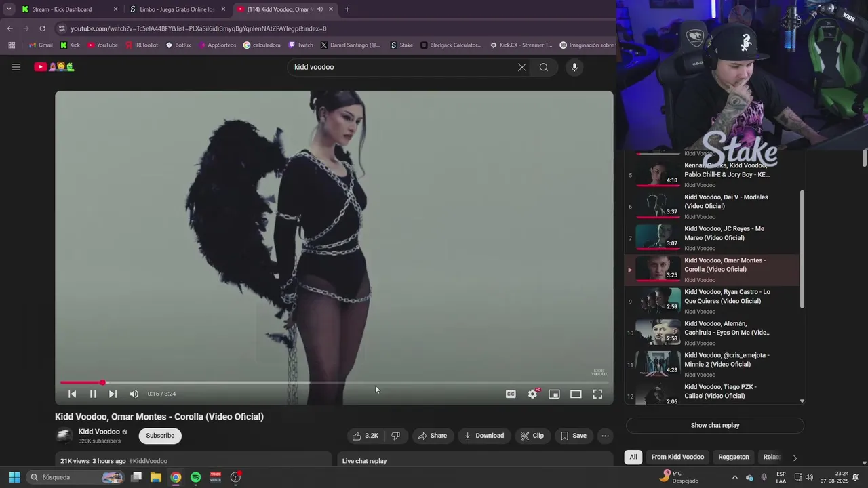The width and height of the screenshot is (868, 488).
Task: Save the video to a playlist
Action: [x=574, y=436]
